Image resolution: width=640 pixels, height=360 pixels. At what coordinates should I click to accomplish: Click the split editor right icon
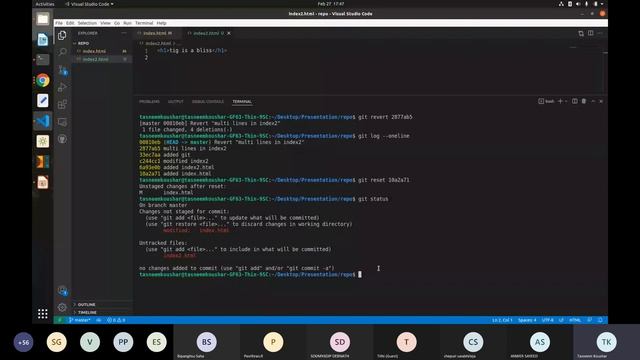[591, 33]
